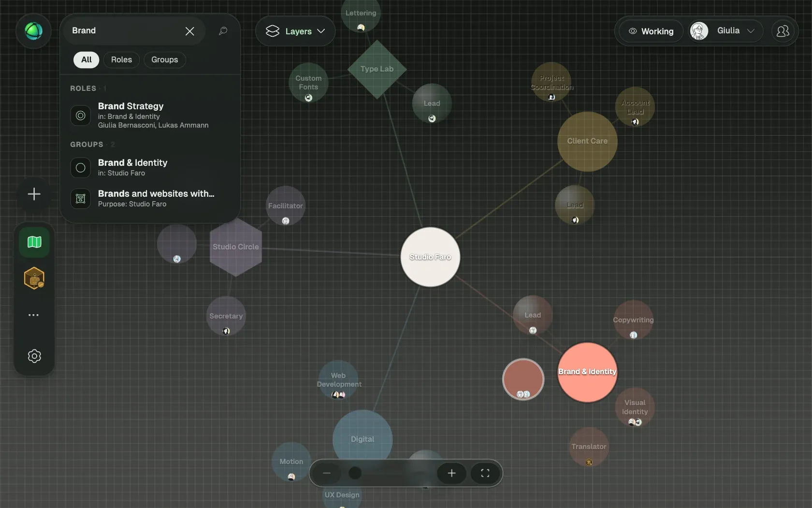Click the Brand Strategy role icon
The image size is (812, 508).
(x=81, y=116)
